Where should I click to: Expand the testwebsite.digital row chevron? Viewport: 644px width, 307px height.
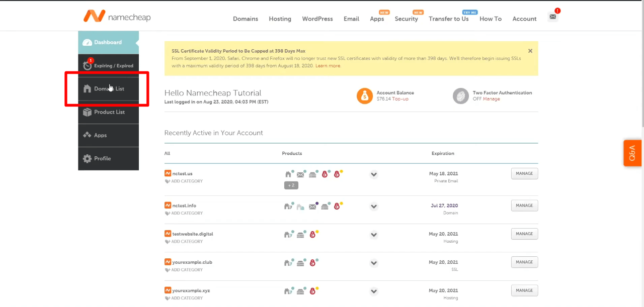click(x=374, y=235)
